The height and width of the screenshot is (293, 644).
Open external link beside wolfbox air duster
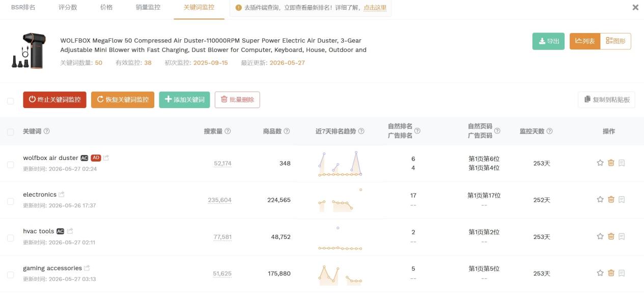(x=106, y=158)
